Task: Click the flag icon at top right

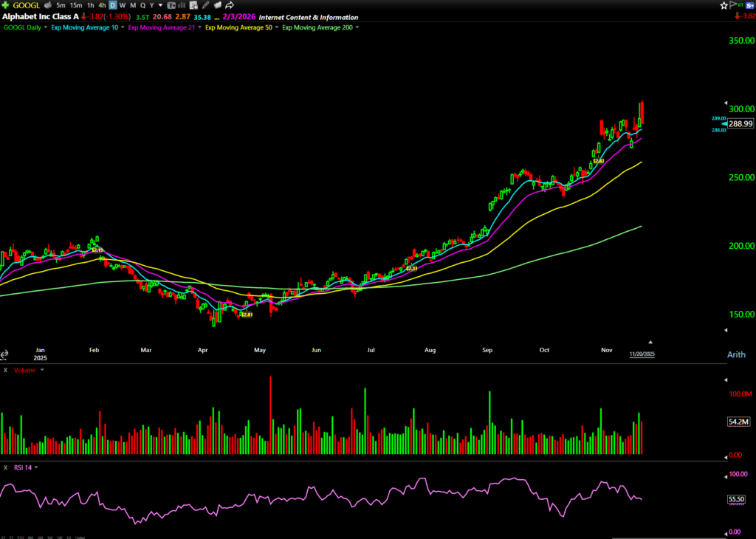Action: tap(732, 5)
